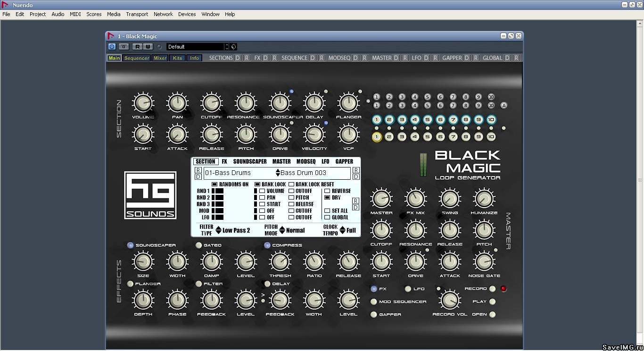Click the Nuendo logo in plugin title bar

pyautogui.click(x=111, y=36)
